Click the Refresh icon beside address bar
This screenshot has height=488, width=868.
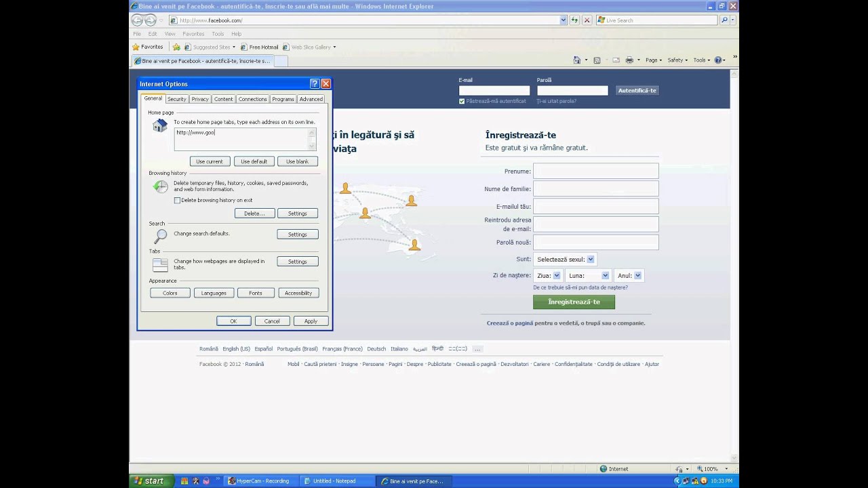[x=575, y=20]
